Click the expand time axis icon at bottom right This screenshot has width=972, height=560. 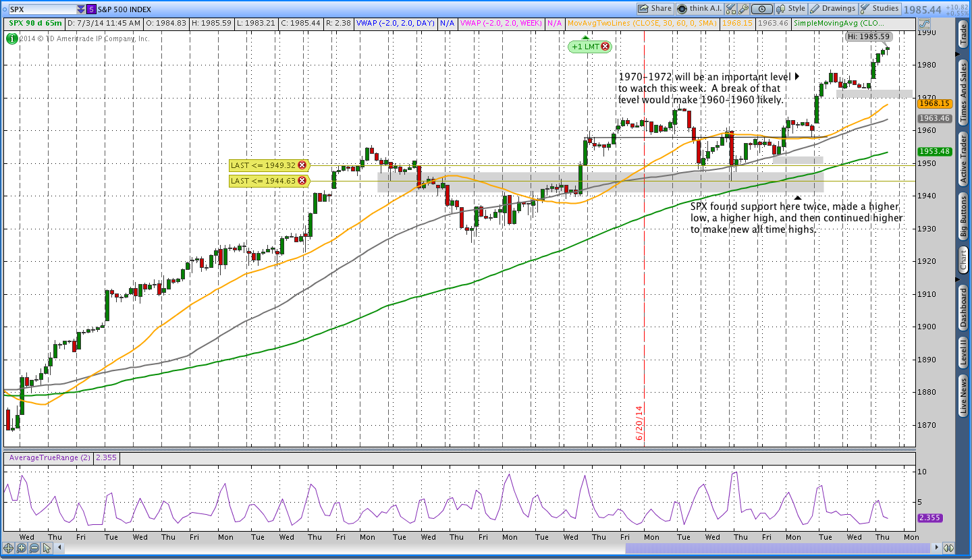tap(948, 548)
